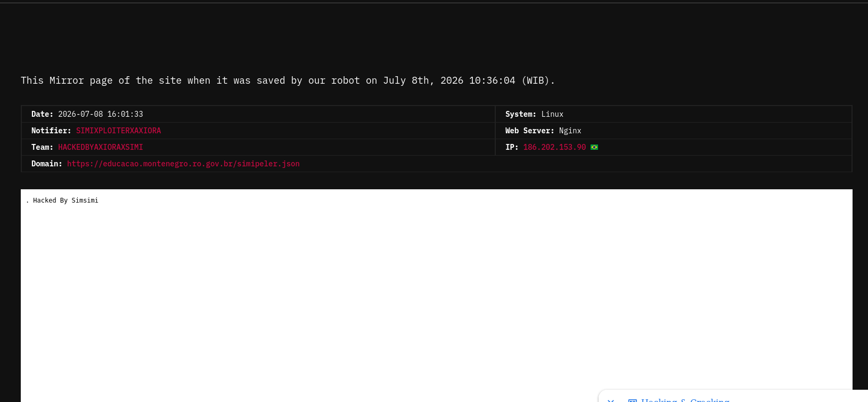Click the mirror saved-date notice line

[288, 81]
